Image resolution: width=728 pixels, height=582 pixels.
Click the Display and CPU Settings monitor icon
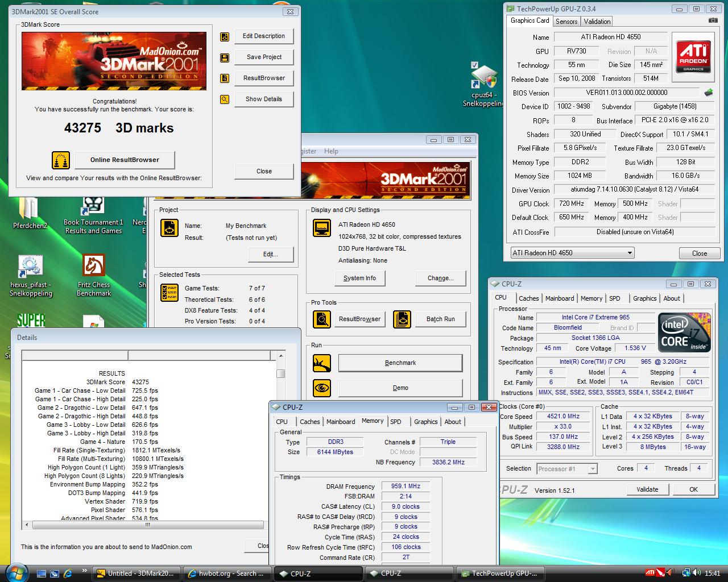[322, 228]
